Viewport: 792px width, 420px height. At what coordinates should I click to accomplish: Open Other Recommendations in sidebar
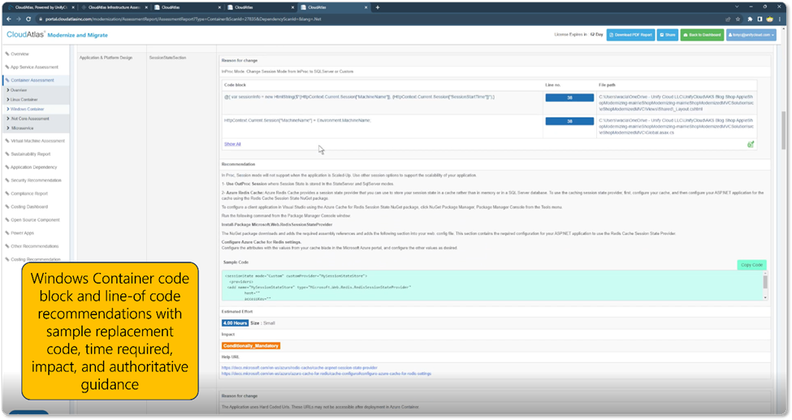tap(34, 246)
